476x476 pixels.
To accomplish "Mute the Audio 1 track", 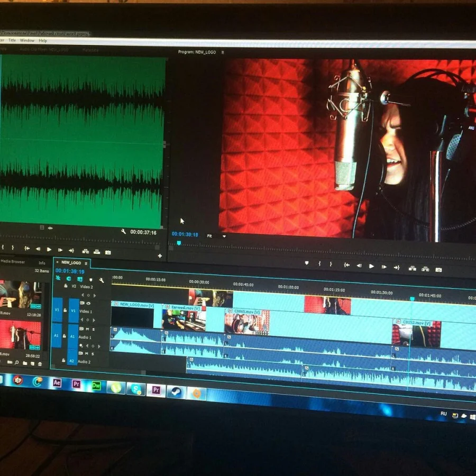I will pyautogui.click(x=87, y=329).
